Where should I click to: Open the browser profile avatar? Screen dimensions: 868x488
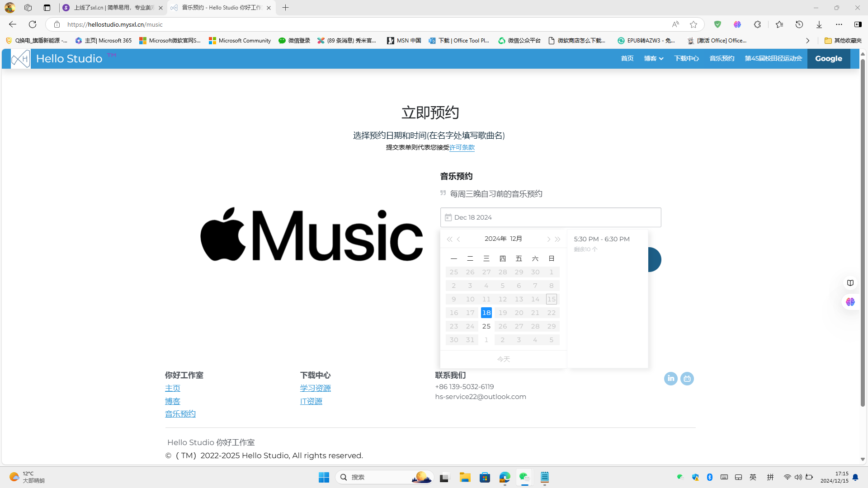tap(10, 8)
